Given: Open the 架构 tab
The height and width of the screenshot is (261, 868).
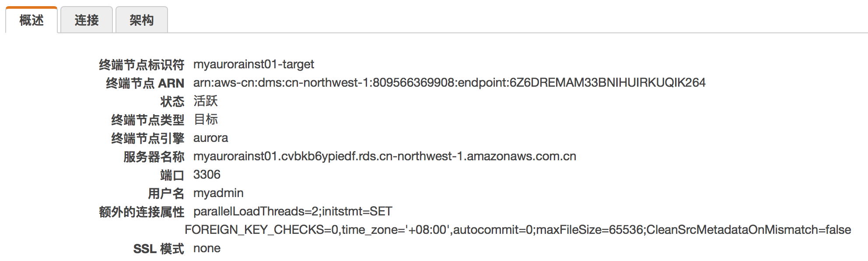Looking at the screenshot, I should (142, 20).
